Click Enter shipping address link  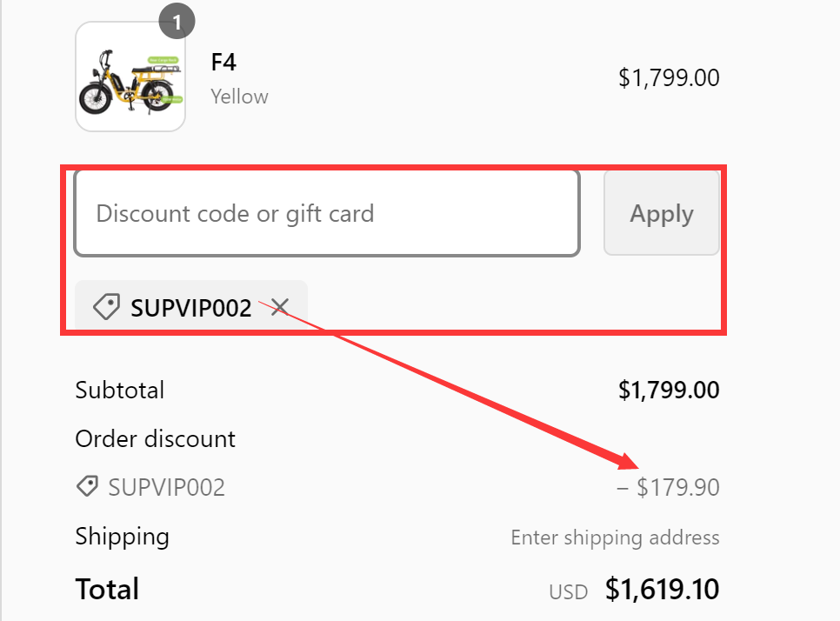tap(615, 538)
